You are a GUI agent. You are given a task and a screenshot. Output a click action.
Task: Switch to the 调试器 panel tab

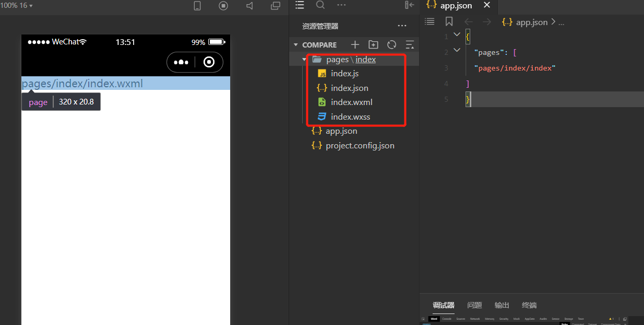tap(444, 305)
